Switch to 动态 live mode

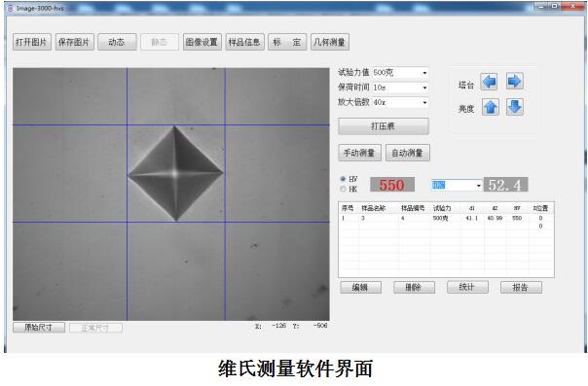click(x=117, y=42)
